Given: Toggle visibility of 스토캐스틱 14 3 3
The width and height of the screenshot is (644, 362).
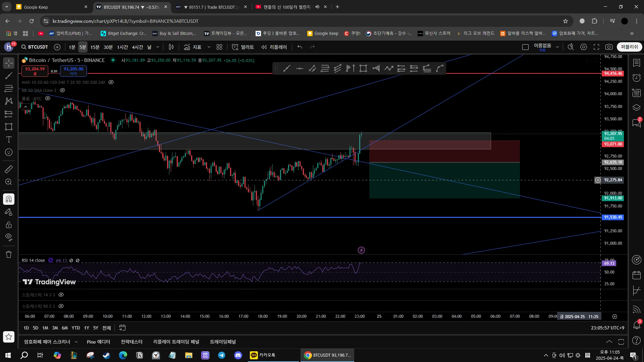Looking at the screenshot, I should click(61, 295).
